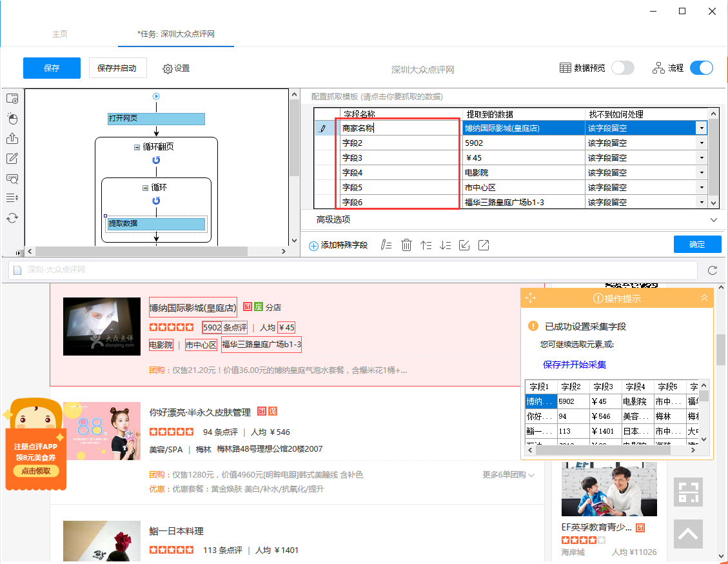Click the import template icon
The height and width of the screenshot is (564, 728).
click(464, 245)
